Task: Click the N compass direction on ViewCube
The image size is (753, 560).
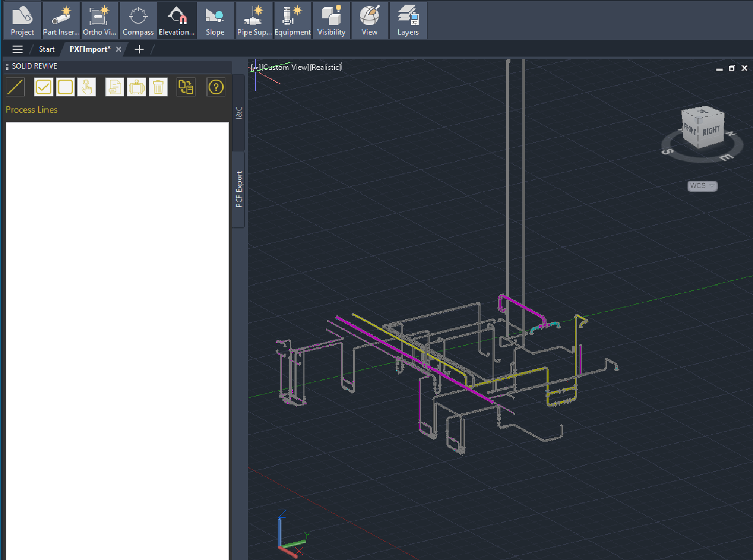Action: (x=732, y=134)
